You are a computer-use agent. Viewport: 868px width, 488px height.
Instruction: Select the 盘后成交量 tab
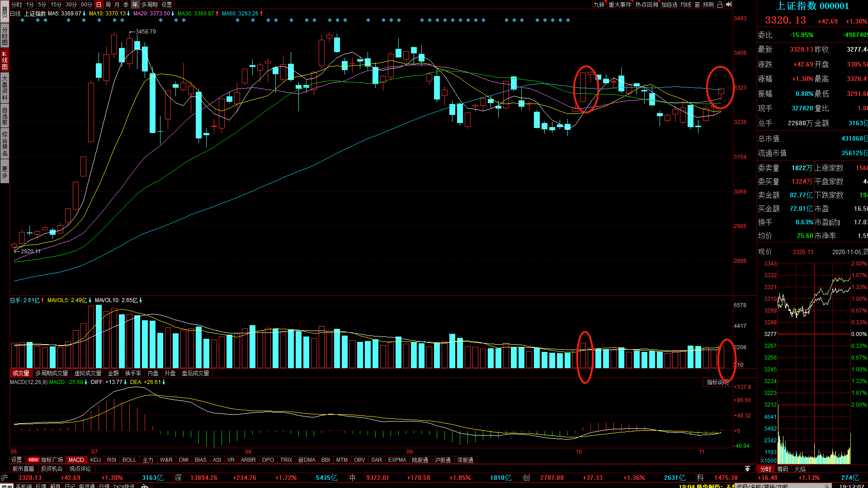(x=195, y=373)
